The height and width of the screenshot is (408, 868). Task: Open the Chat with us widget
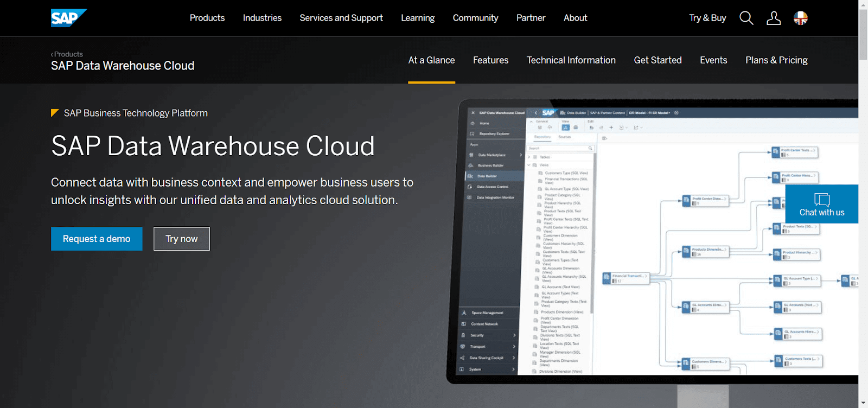[x=822, y=204]
